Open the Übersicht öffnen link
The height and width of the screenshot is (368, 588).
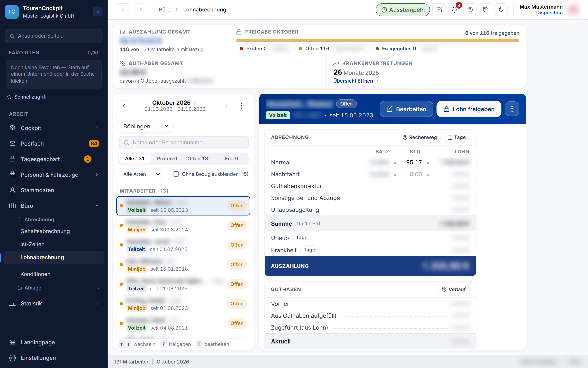[x=356, y=81]
